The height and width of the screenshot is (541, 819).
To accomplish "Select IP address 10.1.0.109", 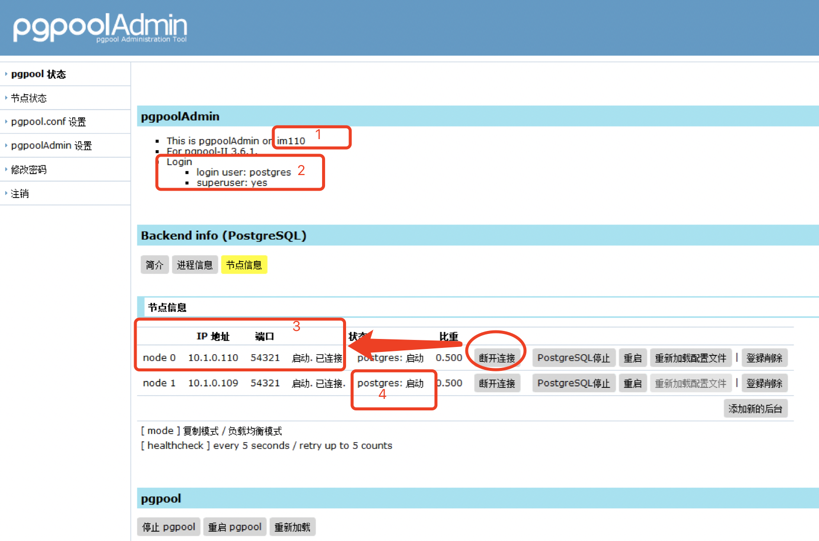I will (213, 383).
